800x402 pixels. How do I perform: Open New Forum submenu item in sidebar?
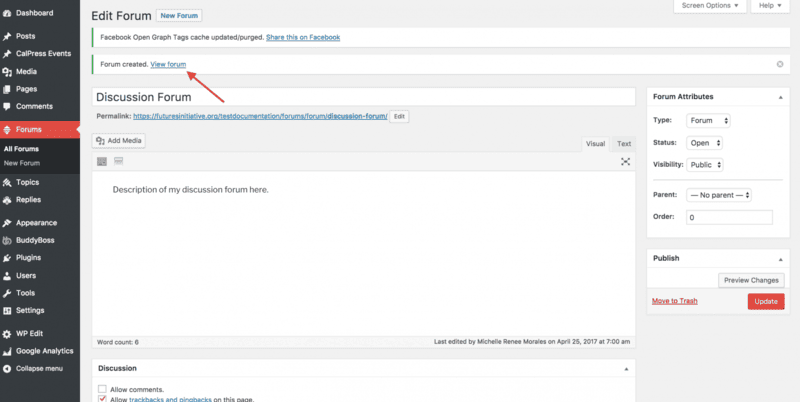pos(22,163)
